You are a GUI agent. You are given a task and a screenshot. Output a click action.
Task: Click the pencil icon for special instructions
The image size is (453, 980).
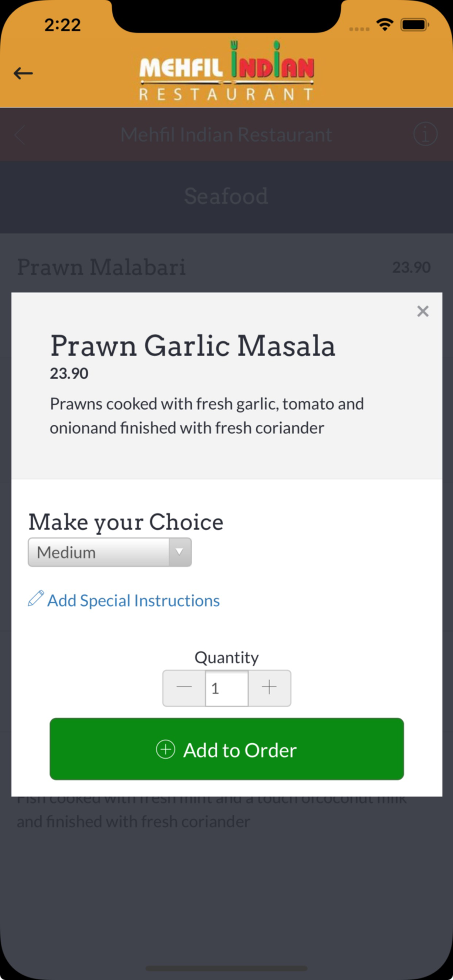[x=36, y=598]
